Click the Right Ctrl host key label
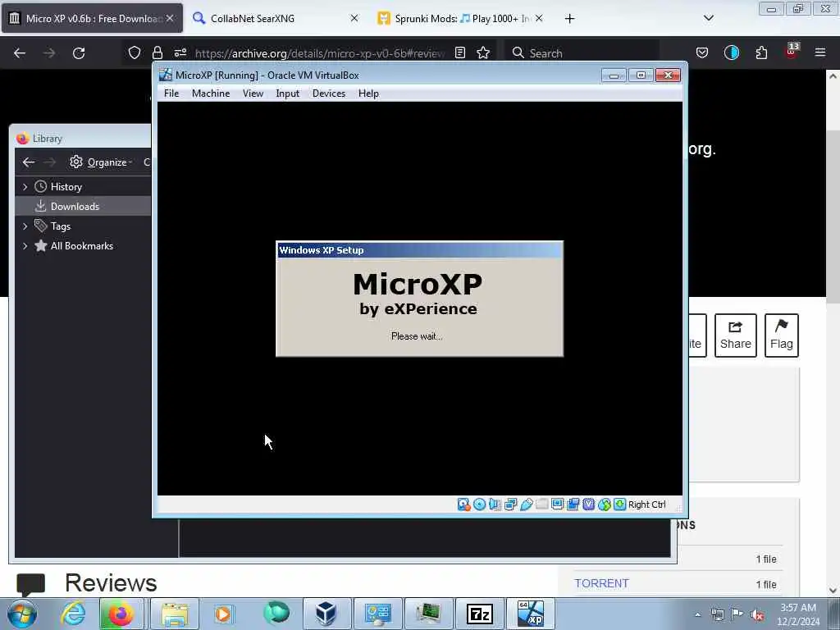The width and height of the screenshot is (840, 630). [x=646, y=504]
